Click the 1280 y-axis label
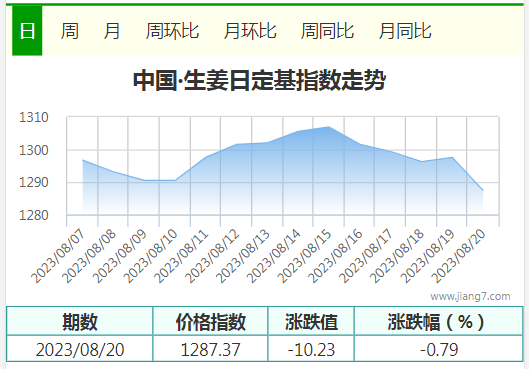This screenshot has width=529, height=369. pyautogui.click(x=34, y=215)
